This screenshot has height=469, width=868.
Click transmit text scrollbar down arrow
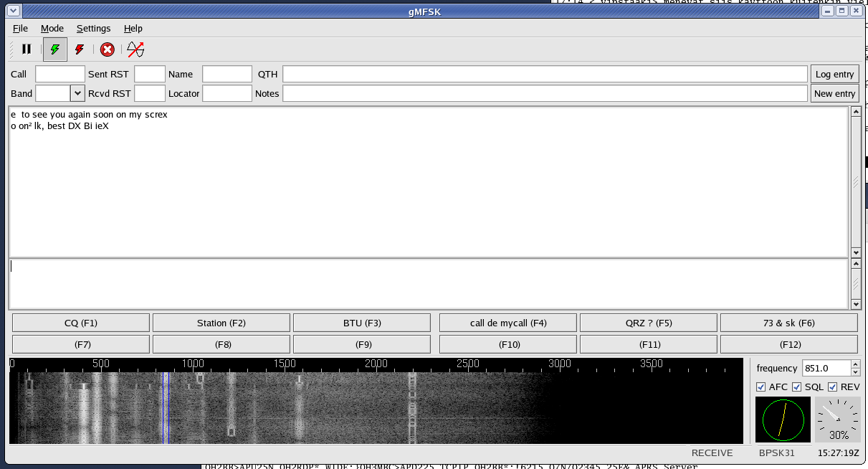coord(855,305)
